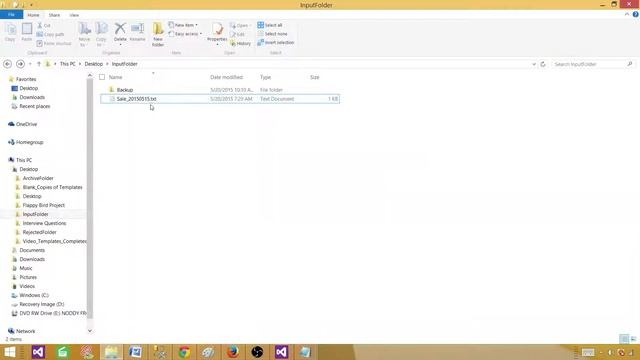Click This PC in address bar
The width and height of the screenshot is (640, 360).
coord(68,64)
